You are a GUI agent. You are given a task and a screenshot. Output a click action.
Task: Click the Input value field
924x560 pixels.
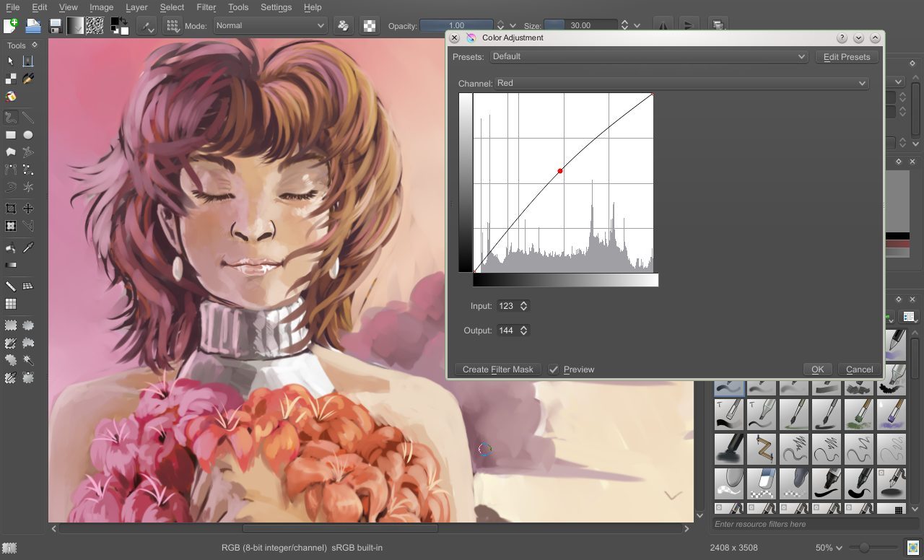[507, 306]
